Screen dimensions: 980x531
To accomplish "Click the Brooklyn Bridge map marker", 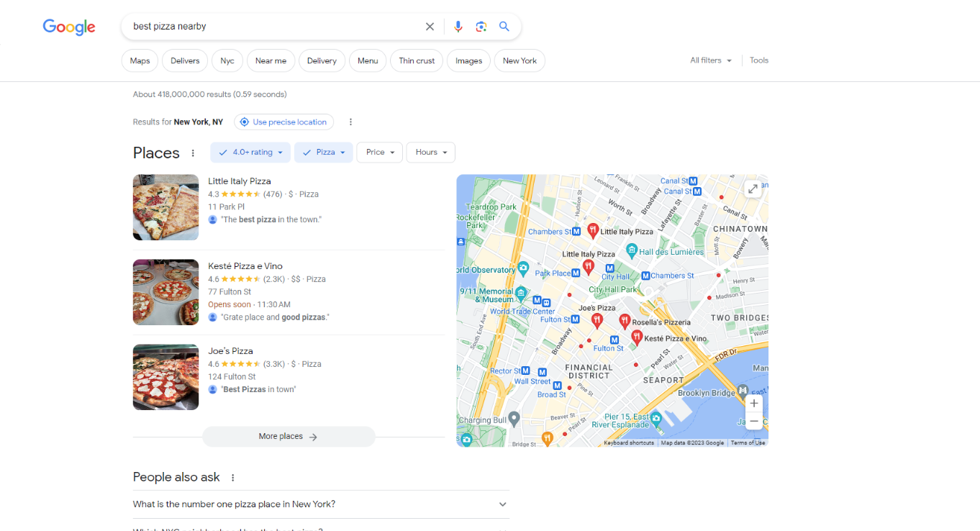I will tap(743, 392).
